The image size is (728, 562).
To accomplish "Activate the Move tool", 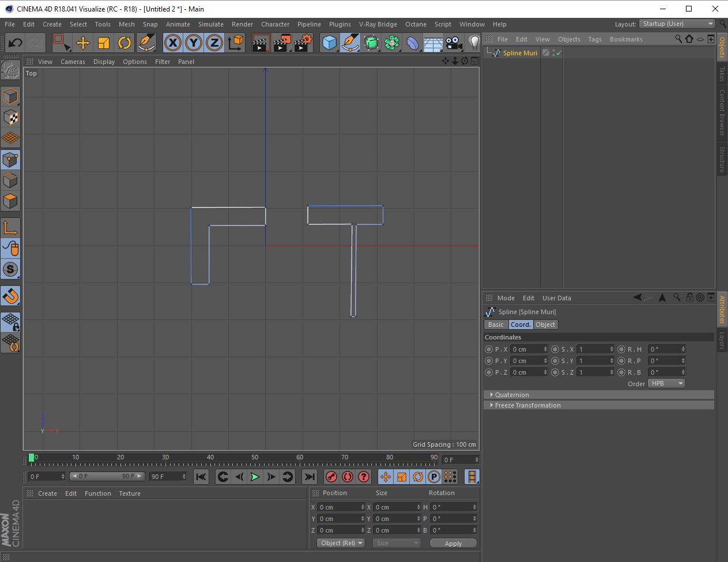I will [x=82, y=43].
